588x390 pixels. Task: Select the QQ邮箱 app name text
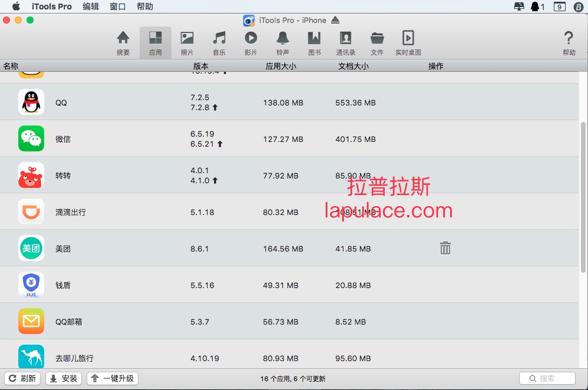[x=68, y=322]
